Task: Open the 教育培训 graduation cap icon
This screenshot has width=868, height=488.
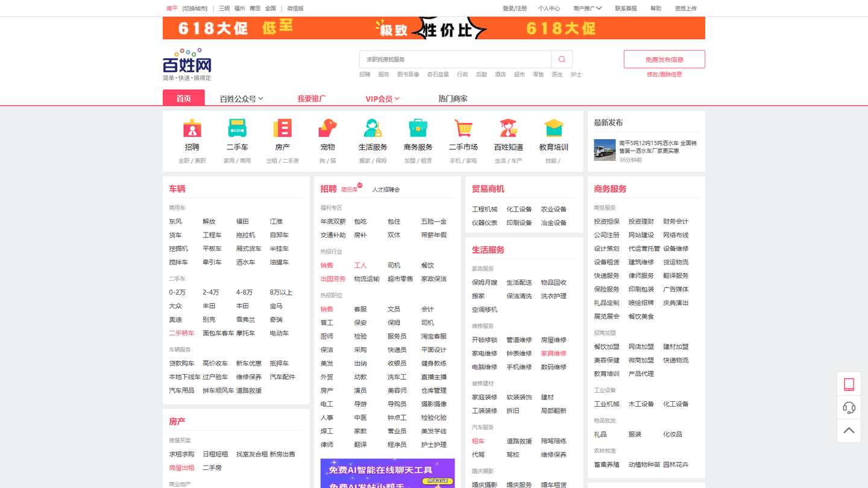Action: 554,128
